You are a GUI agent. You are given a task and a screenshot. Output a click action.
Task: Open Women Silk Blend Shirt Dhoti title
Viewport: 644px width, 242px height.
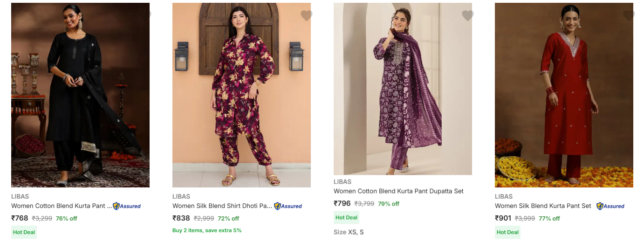tap(222, 206)
